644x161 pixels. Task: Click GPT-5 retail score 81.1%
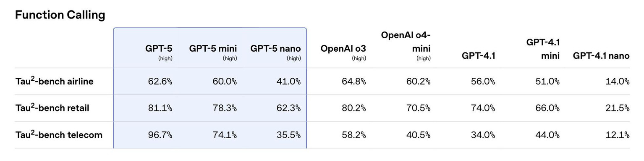pyautogui.click(x=160, y=108)
